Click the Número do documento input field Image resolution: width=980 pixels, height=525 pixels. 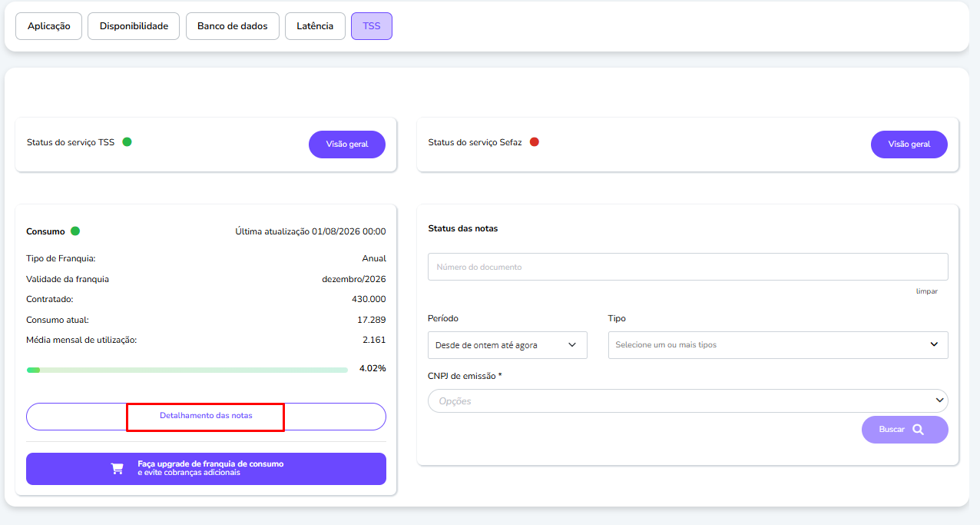pos(687,267)
